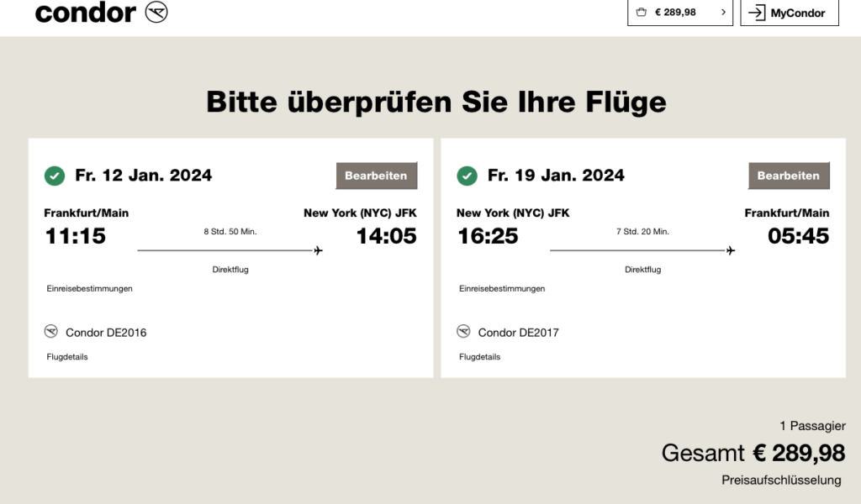Click Direktflug label on return flight card
861x504 pixels.
[x=642, y=270]
